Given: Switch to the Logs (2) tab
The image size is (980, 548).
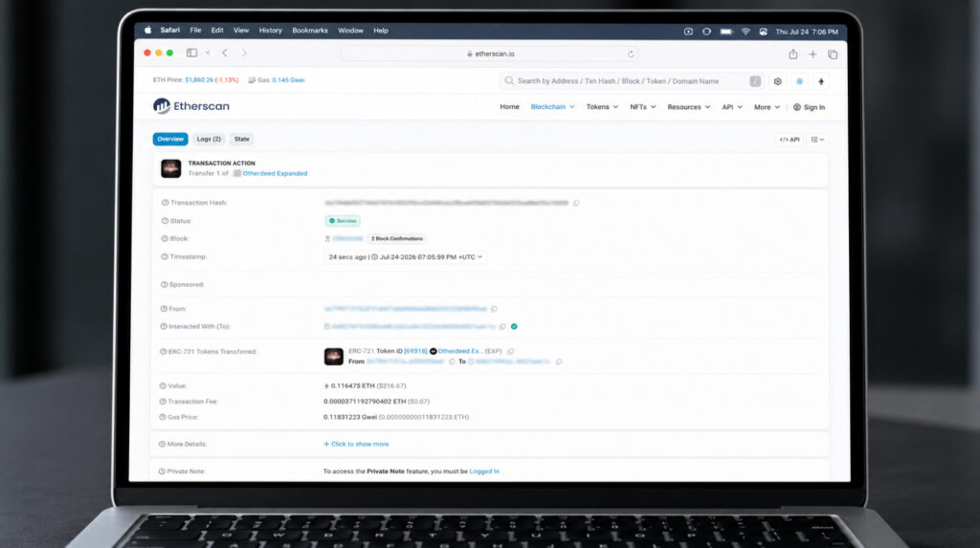Looking at the screenshot, I should (209, 140).
